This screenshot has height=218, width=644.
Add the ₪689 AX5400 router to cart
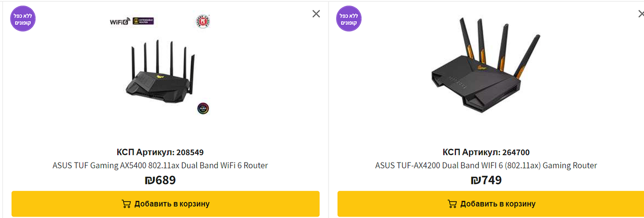[166, 204]
